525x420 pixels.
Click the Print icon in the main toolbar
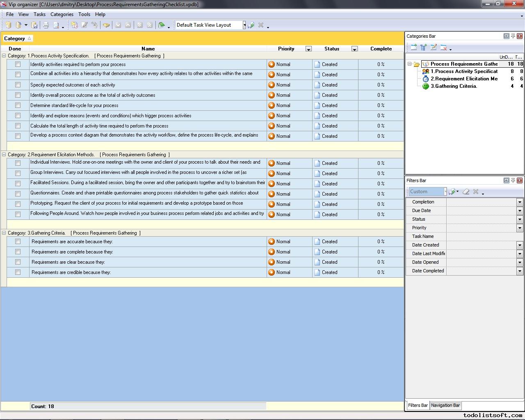(46, 25)
